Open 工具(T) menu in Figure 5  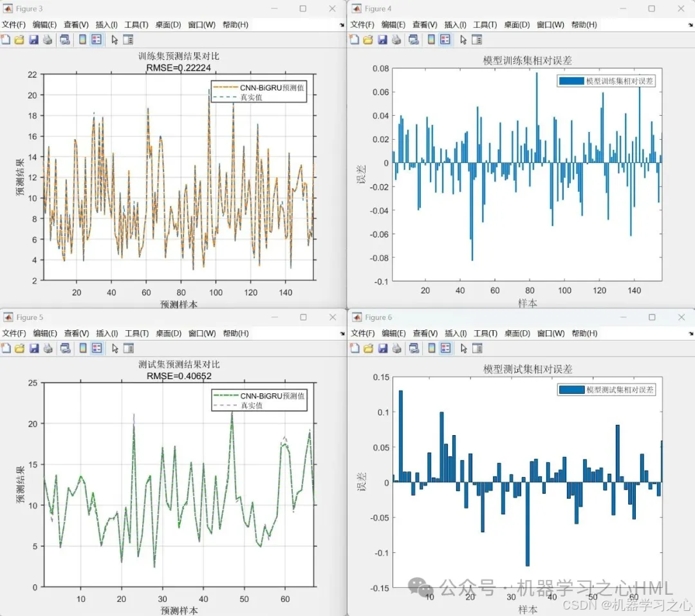click(136, 333)
